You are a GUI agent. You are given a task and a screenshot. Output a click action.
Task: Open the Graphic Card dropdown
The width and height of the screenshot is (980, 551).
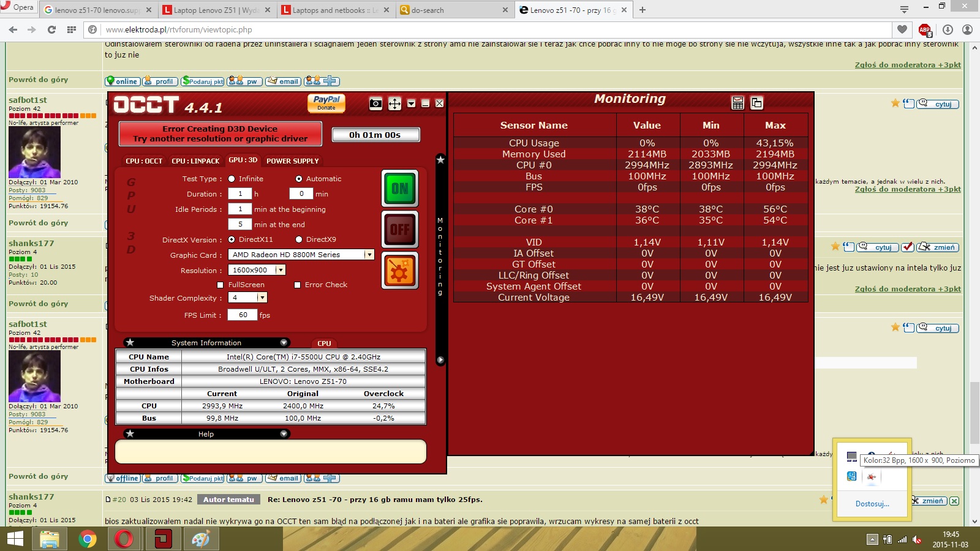pos(369,255)
